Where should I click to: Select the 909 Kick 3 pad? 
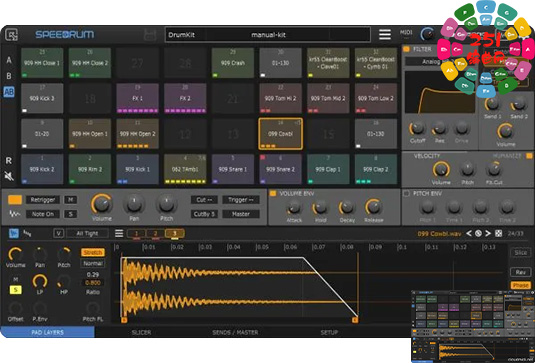tap(42, 98)
